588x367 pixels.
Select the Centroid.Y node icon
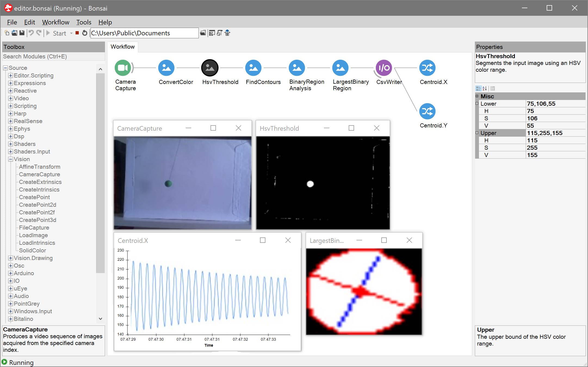tap(427, 111)
